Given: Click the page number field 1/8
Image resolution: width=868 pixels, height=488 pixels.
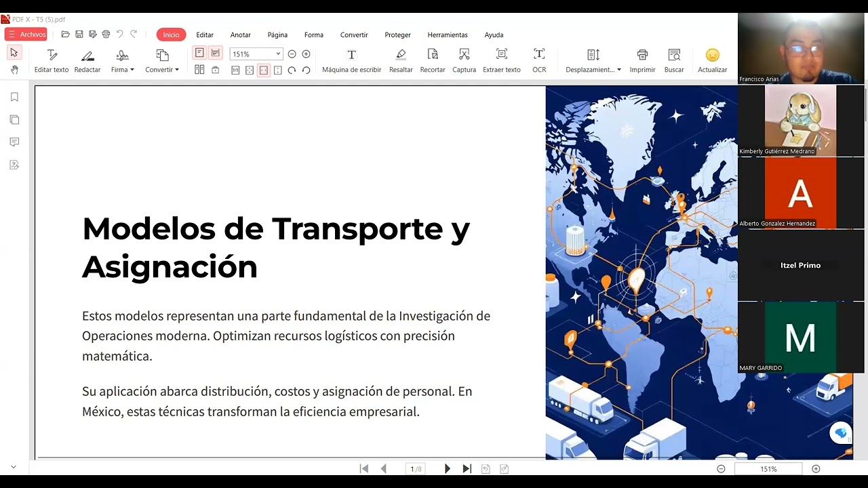Looking at the screenshot, I should coord(416,468).
